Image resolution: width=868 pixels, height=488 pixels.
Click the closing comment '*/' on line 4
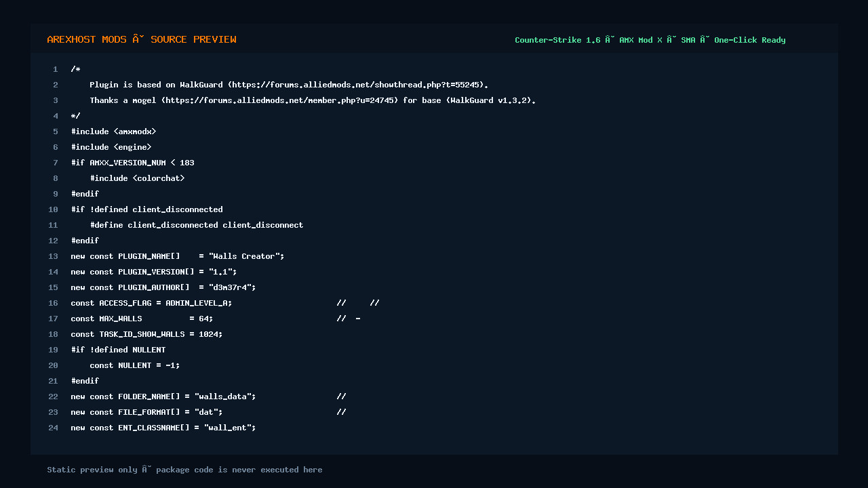pyautogui.click(x=75, y=116)
